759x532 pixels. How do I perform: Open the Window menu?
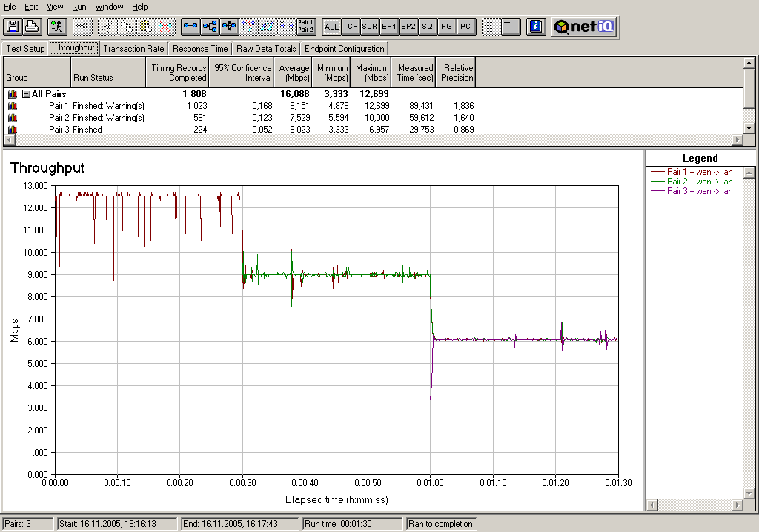[x=110, y=7]
